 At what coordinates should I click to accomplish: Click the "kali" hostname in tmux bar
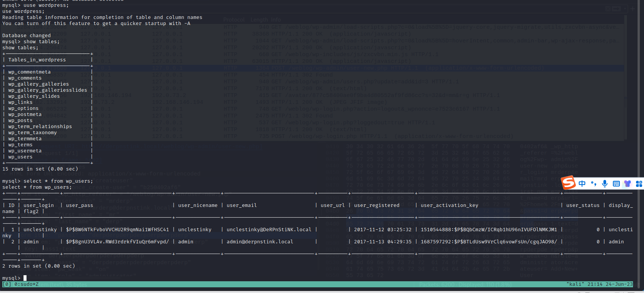(575, 284)
